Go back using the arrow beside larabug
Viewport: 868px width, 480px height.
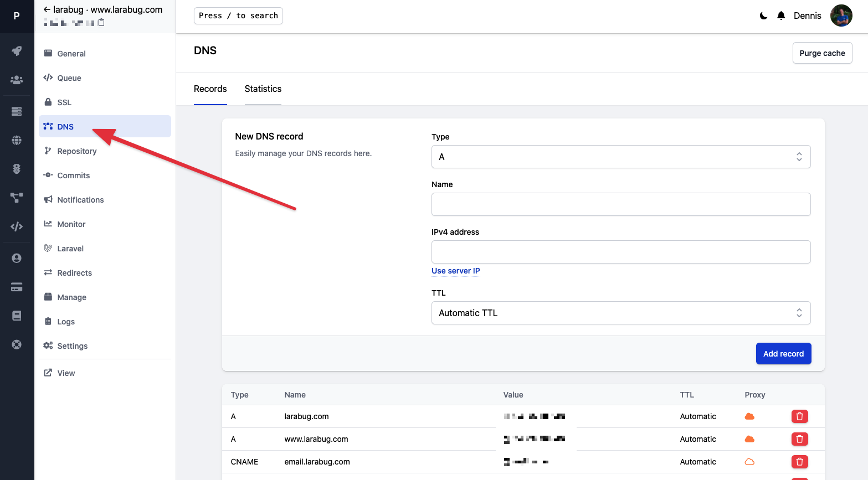click(x=47, y=9)
